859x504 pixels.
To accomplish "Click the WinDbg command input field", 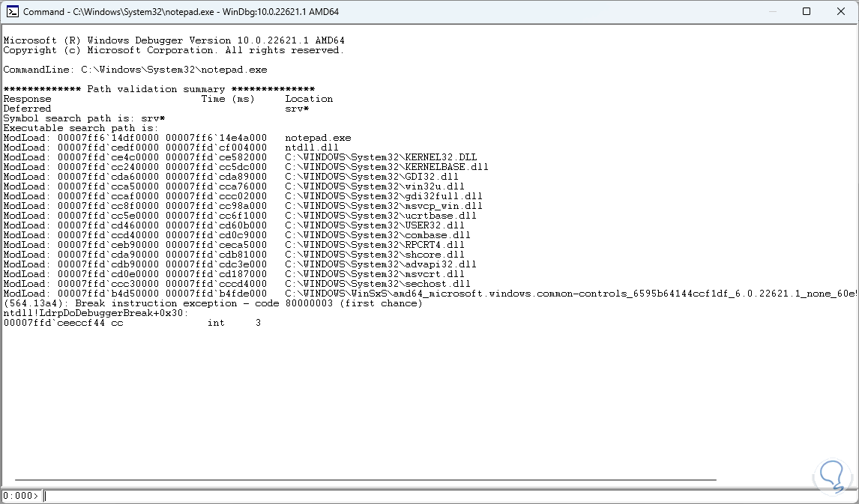I will pos(450,496).
